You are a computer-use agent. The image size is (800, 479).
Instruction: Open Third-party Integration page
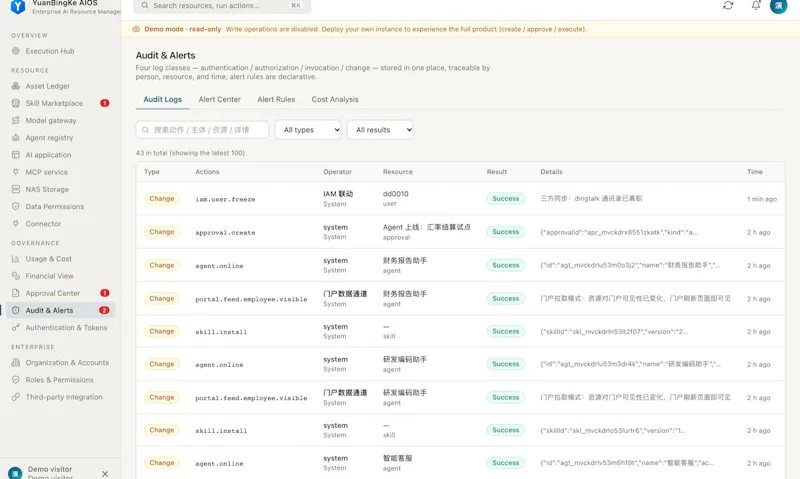(60, 397)
